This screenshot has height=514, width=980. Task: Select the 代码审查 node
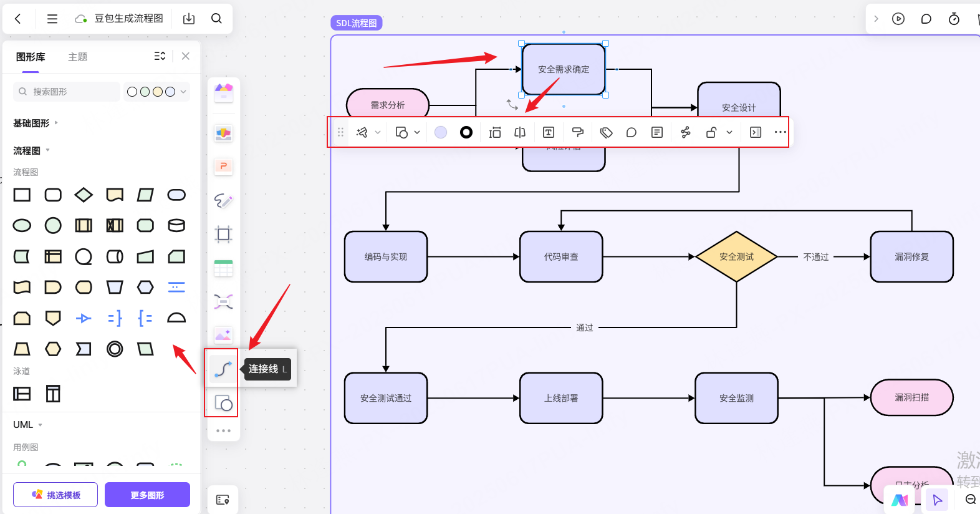(x=561, y=256)
